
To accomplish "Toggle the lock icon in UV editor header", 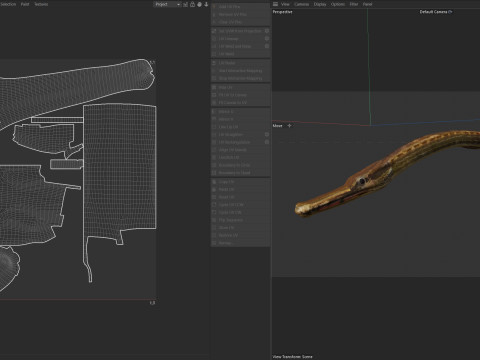I will [192, 4].
